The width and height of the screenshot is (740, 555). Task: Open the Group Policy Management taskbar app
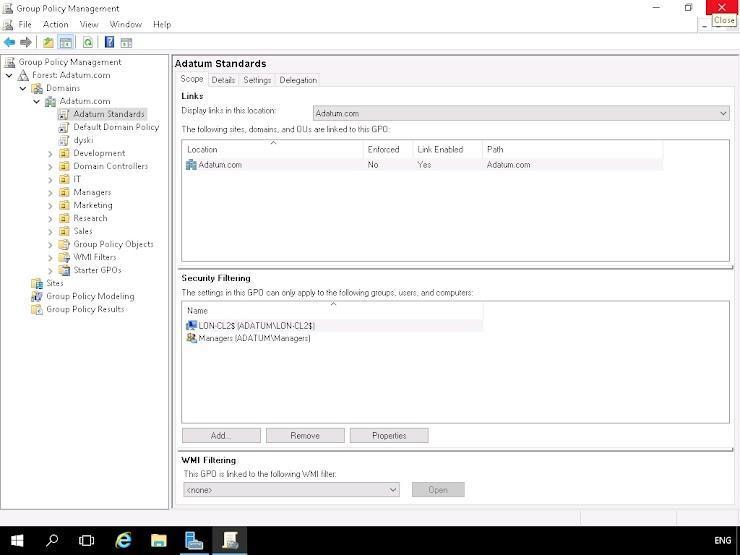229,540
